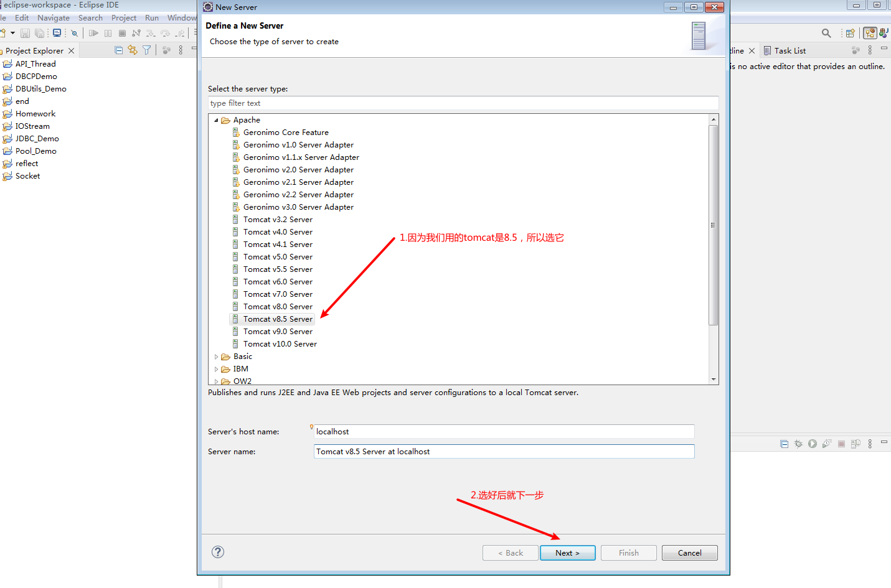Open the console monitor icon in Eclipse toolbar

[x=57, y=33]
